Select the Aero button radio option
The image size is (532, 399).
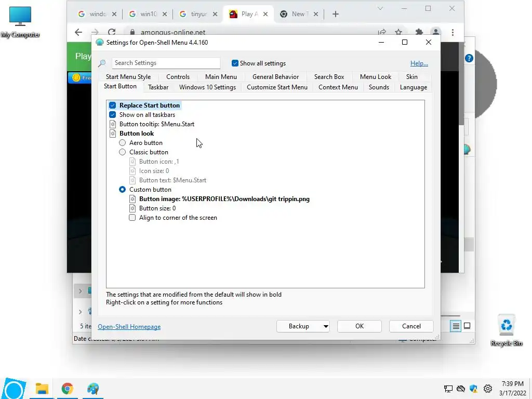coord(122,143)
